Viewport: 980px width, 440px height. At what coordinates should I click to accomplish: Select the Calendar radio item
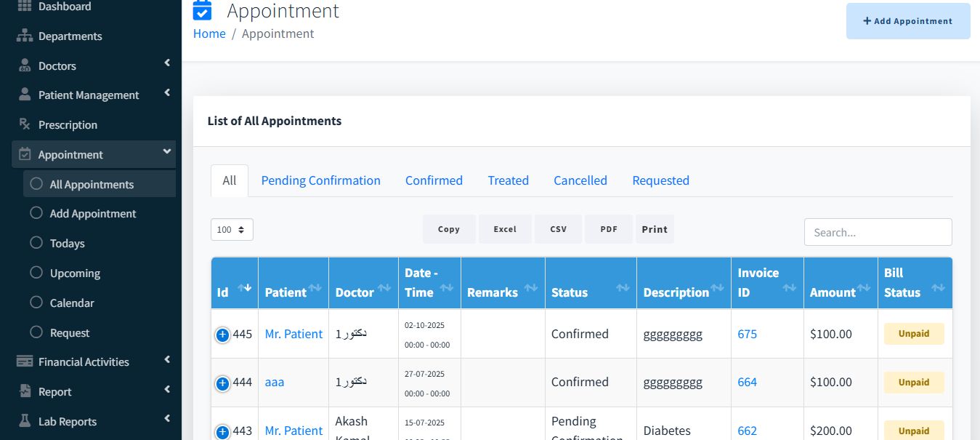36,303
